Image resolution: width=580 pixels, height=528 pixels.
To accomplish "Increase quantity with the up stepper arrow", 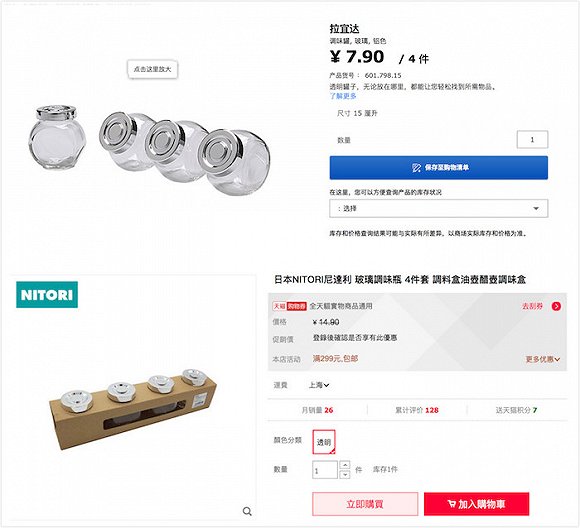I will [x=345, y=465].
